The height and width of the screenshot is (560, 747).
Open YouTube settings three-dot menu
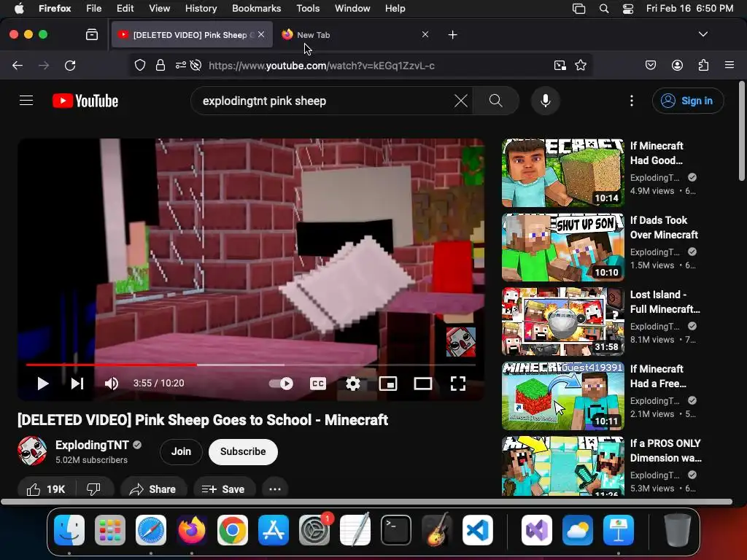(x=632, y=101)
